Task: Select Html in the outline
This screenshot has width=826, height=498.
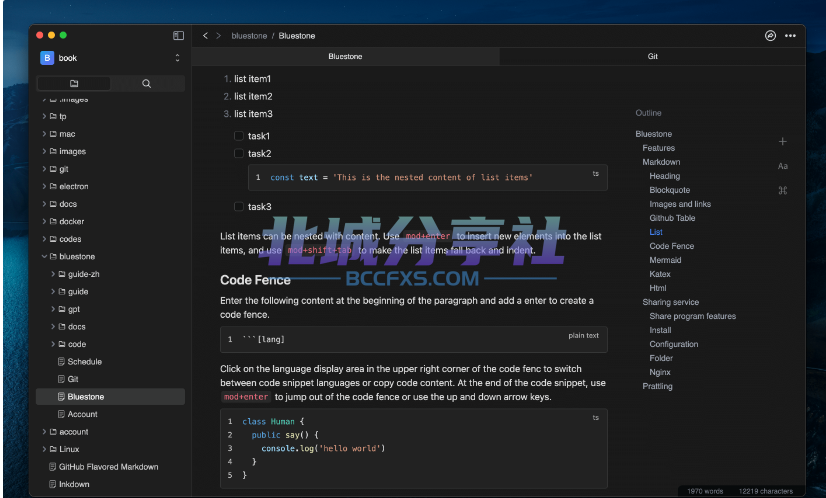Action: [x=657, y=288]
